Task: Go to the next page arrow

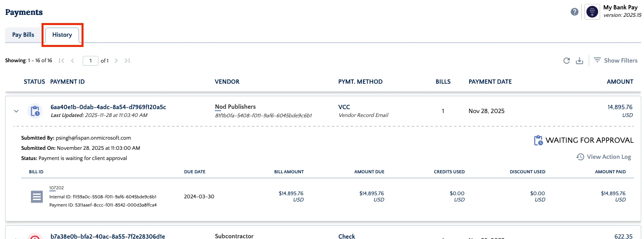Action: tap(116, 61)
